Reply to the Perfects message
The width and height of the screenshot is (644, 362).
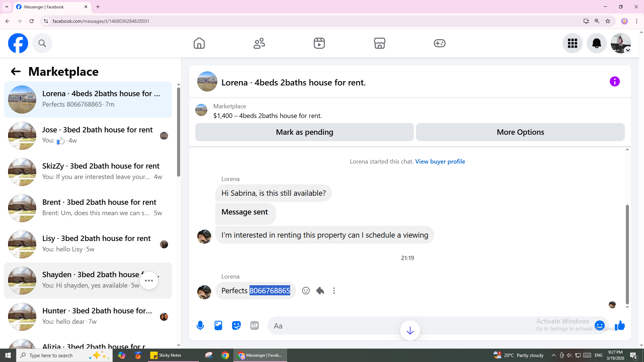(320, 291)
